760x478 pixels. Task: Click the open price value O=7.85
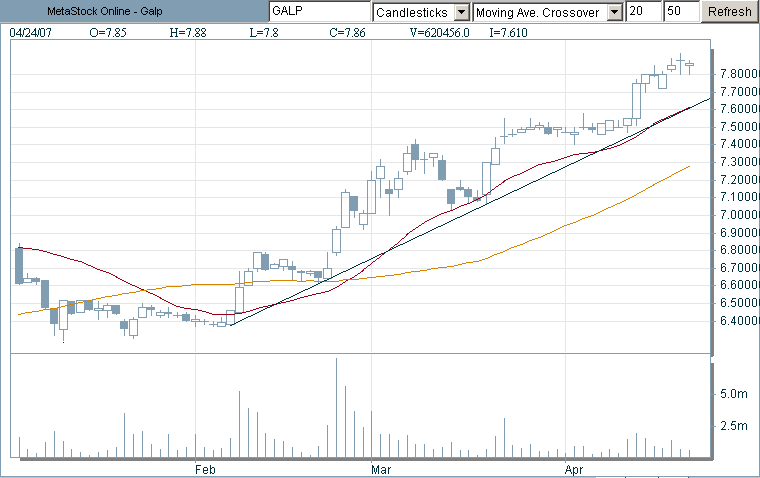click(x=108, y=33)
